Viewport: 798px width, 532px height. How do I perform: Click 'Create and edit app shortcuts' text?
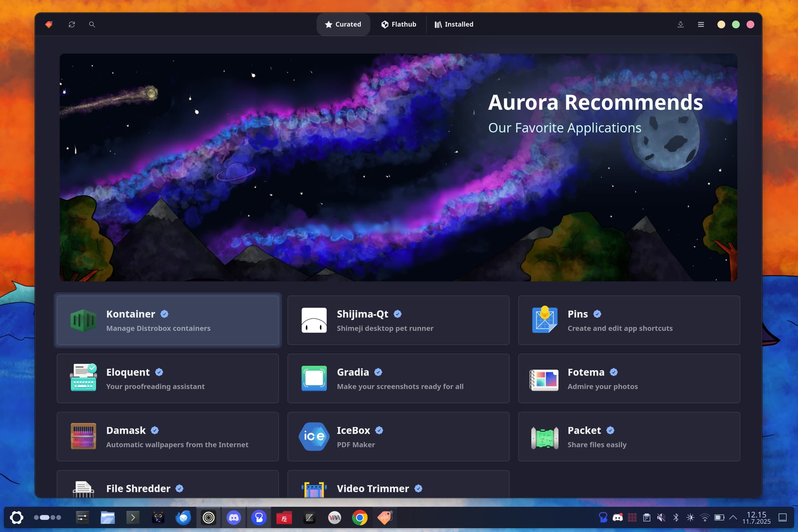tap(620, 328)
